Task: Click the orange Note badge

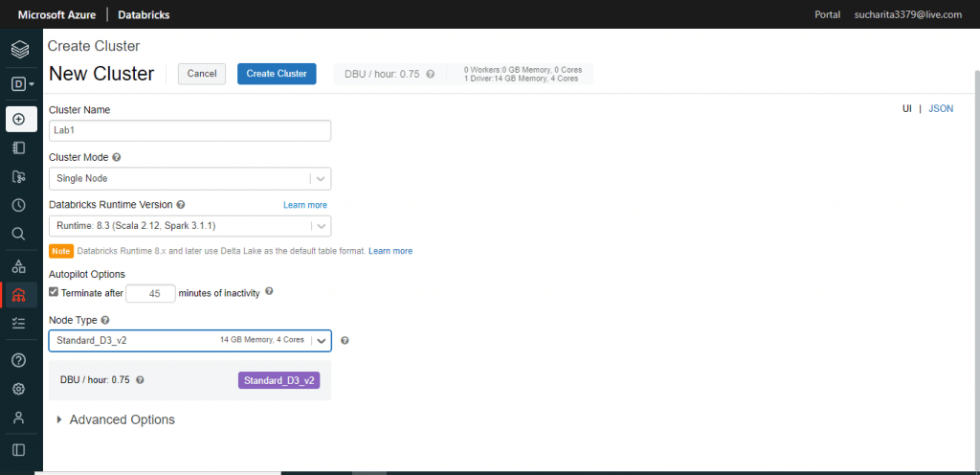Action: 61,251
